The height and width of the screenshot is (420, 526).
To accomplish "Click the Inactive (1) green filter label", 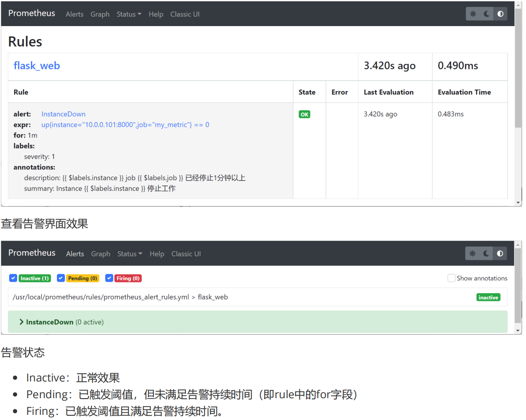I will pyautogui.click(x=35, y=278).
